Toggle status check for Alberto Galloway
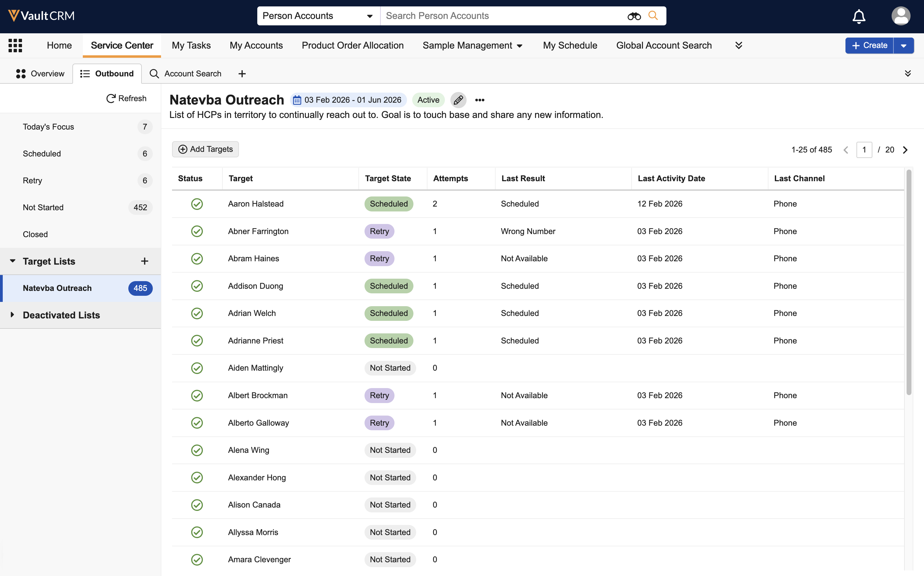 point(197,423)
